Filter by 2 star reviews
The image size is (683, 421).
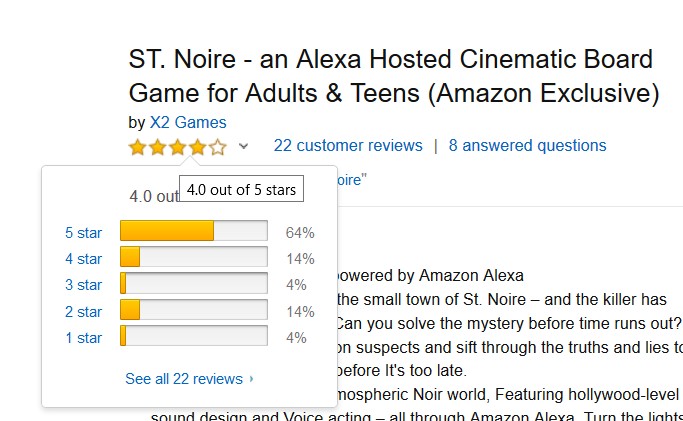(84, 312)
